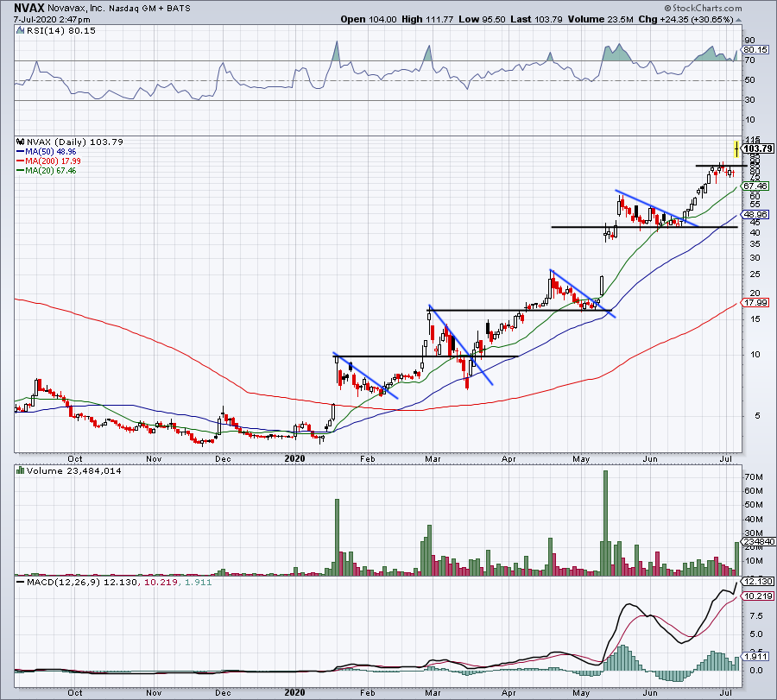
Task: Click the tallest May volume spike bar
Action: tap(605, 523)
